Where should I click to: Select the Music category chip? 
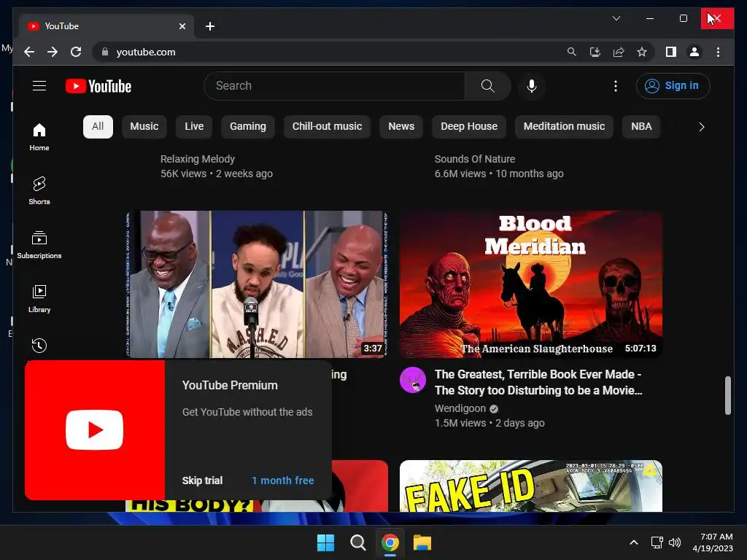[144, 127]
